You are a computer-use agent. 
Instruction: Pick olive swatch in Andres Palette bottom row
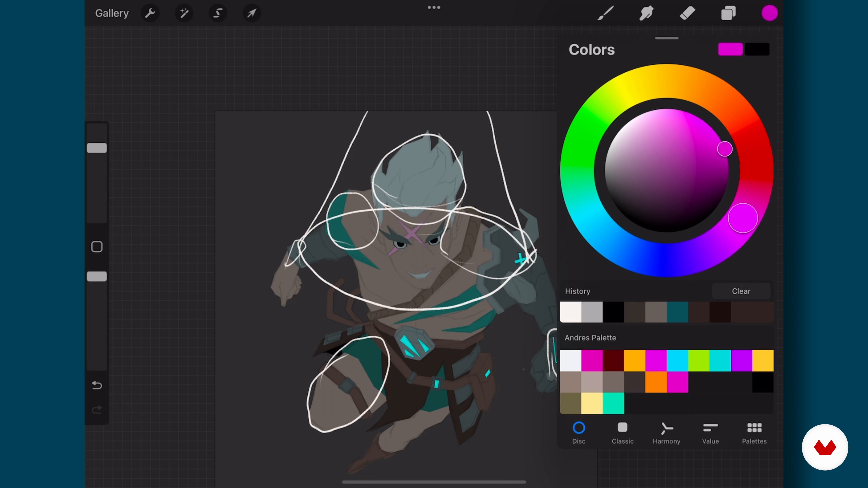[571, 404]
